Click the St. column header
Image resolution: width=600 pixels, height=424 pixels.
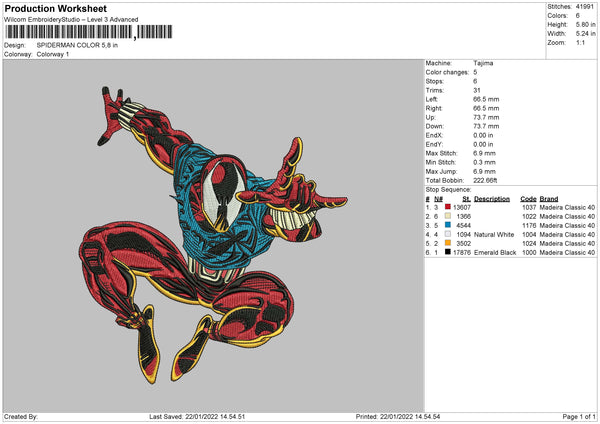466,199
